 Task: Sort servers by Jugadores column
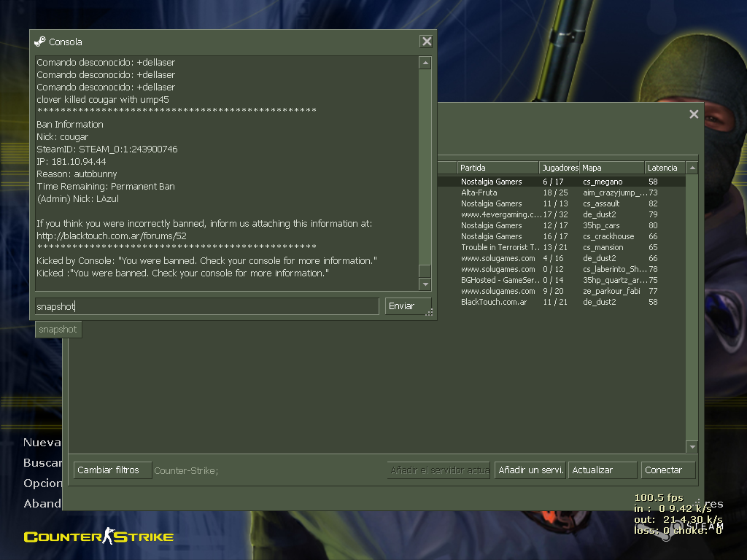point(560,168)
